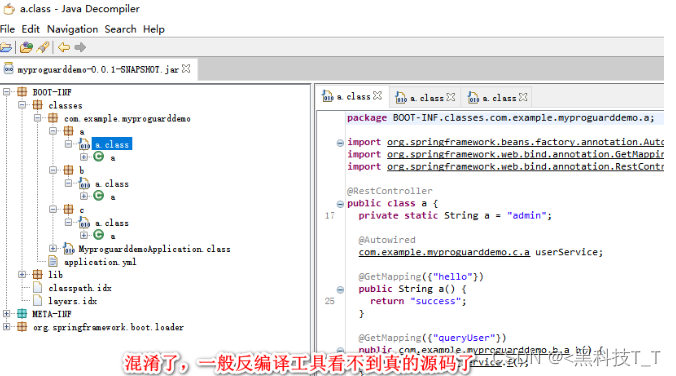Select org.springframework.boot.loader package
Viewport: 676px width, 376px height.
coord(109,327)
